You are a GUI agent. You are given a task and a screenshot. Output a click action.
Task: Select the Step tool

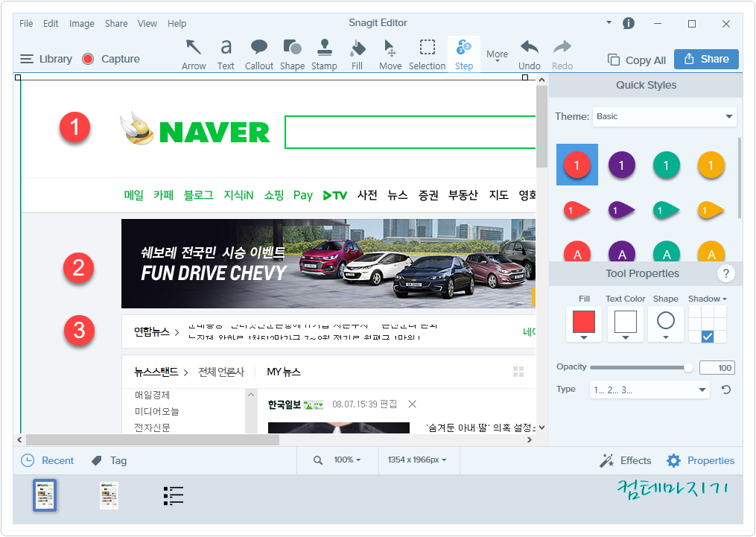pos(464,54)
